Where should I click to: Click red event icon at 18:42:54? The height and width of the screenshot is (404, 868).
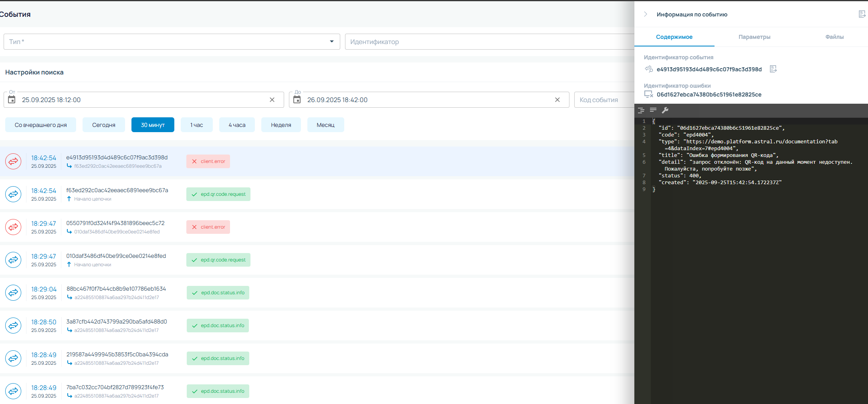click(13, 161)
